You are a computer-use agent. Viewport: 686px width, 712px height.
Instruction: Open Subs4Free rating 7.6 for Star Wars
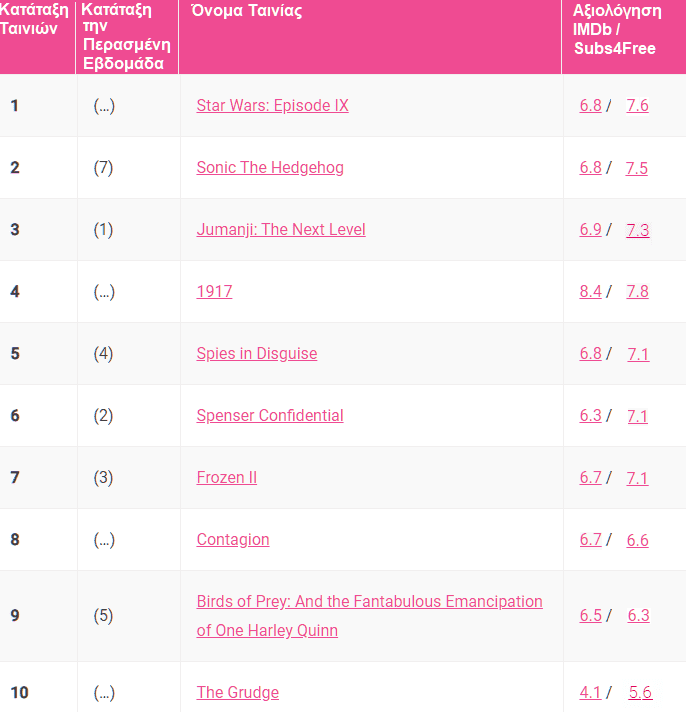[x=637, y=106]
